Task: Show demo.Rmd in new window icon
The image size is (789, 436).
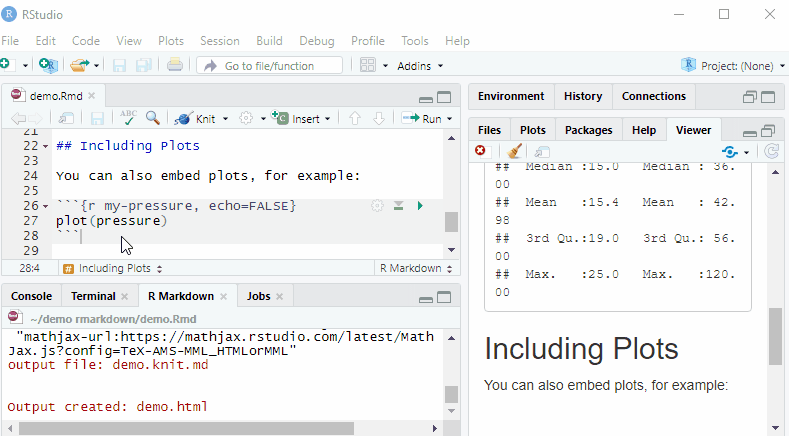Action: 66,118
